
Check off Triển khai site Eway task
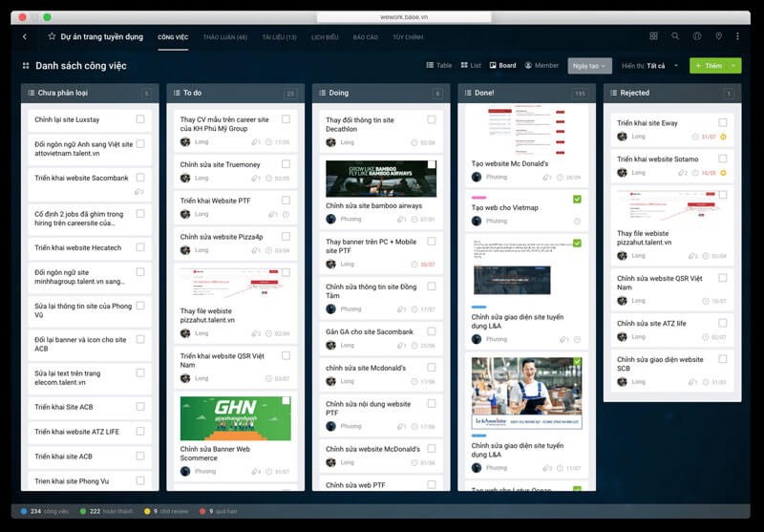click(x=723, y=123)
